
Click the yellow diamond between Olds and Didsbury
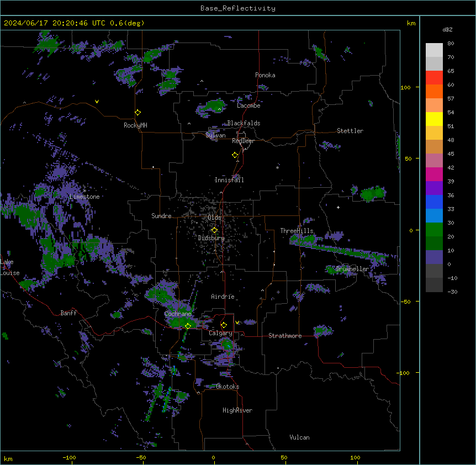pyautogui.click(x=214, y=230)
